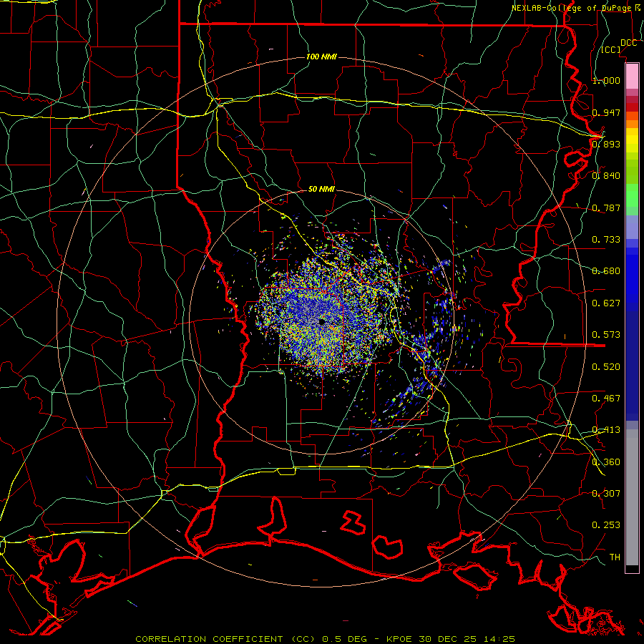
Task: Select the 0.947 scale value
Action: click(606, 112)
